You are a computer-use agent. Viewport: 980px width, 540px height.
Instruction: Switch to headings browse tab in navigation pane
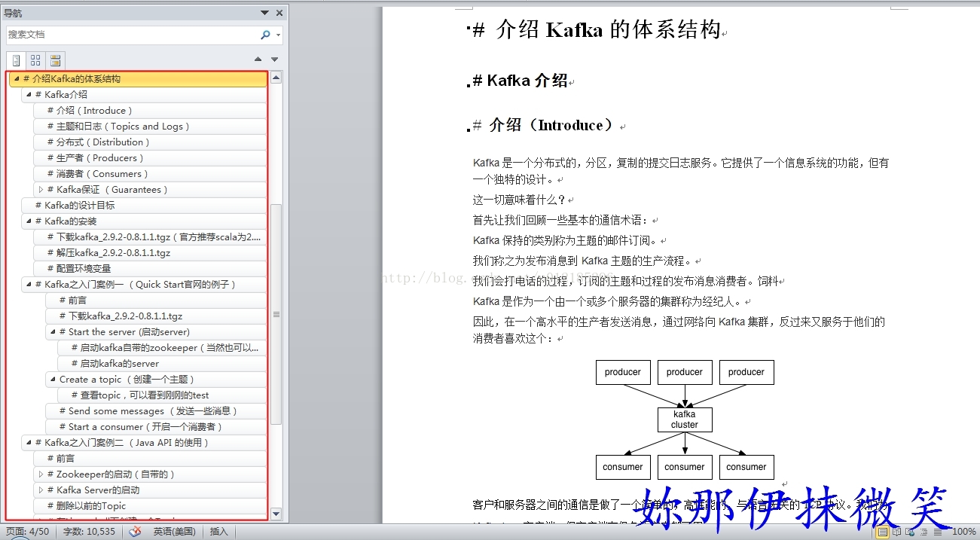16,60
